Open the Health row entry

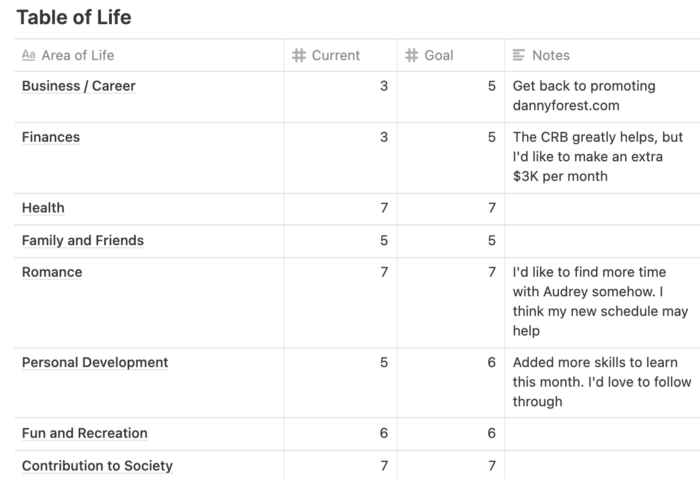43,208
